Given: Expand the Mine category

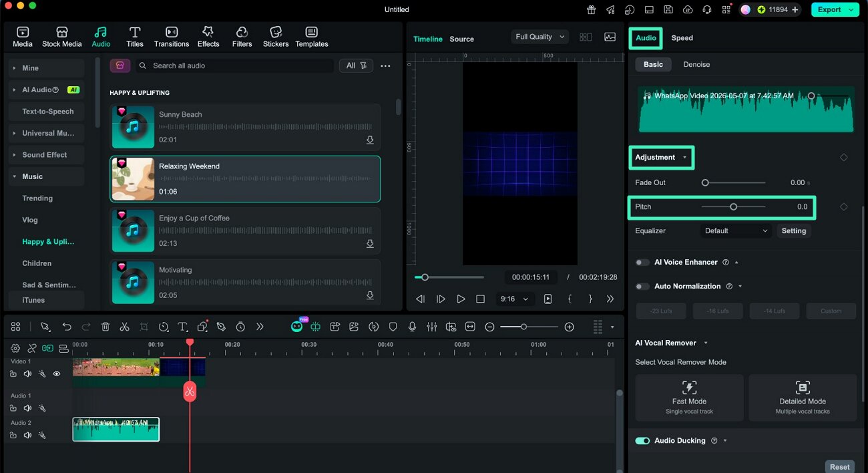Looking at the screenshot, I should point(14,68).
